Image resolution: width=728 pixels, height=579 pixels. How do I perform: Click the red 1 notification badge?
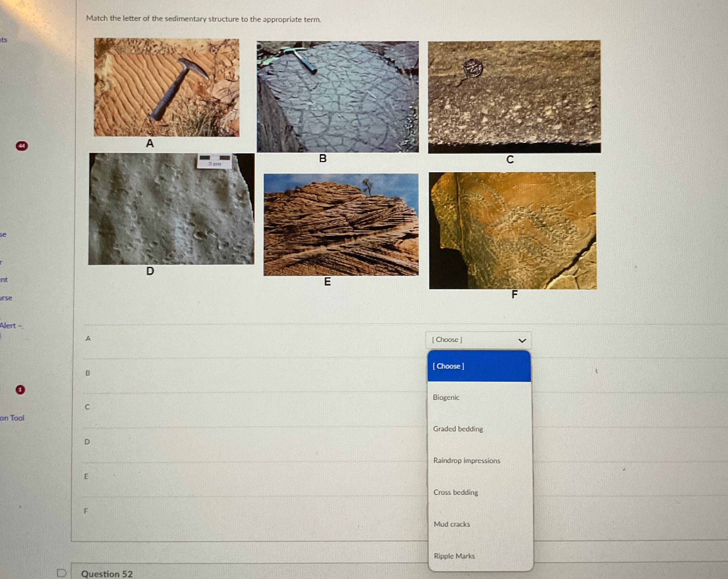tap(20, 390)
